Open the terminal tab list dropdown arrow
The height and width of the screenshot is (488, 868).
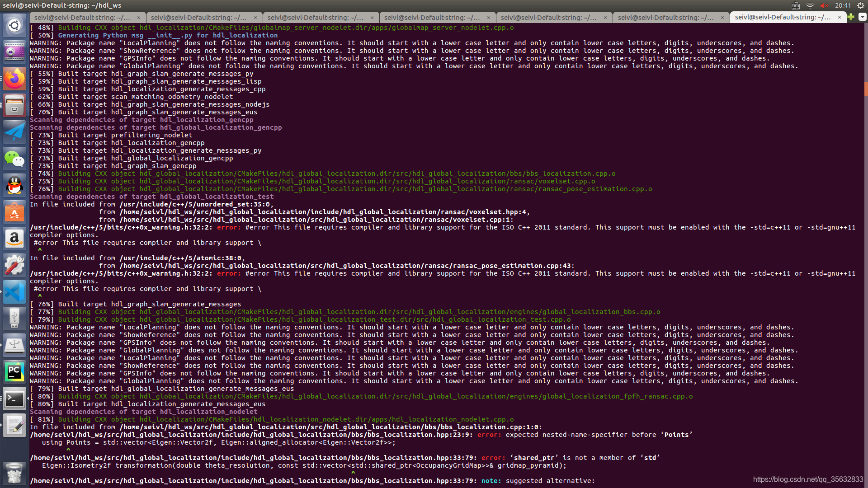click(862, 17)
